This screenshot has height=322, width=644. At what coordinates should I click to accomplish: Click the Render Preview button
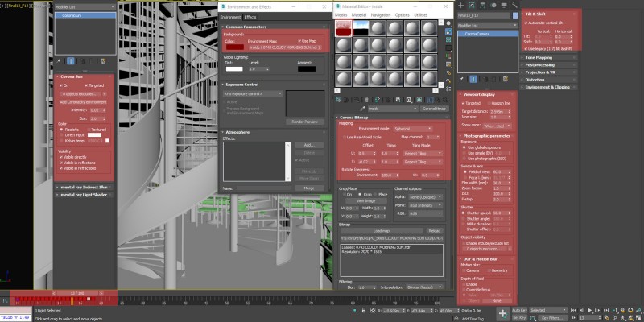[x=304, y=121]
